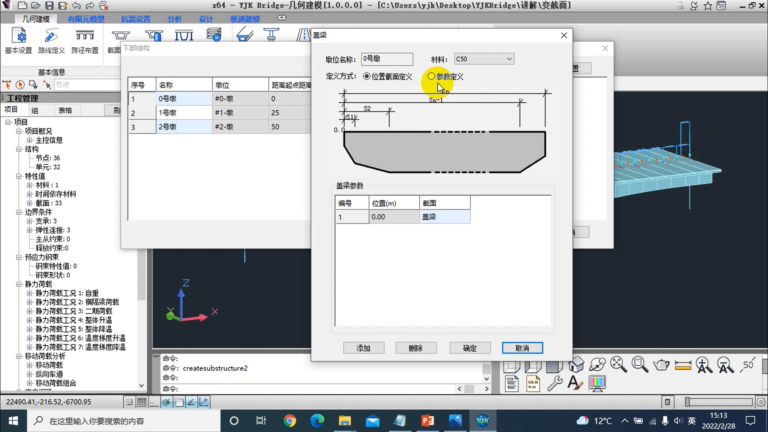
Task: Click the 删除 button in the 盖梁 dialog
Action: click(x=416, y=348)
